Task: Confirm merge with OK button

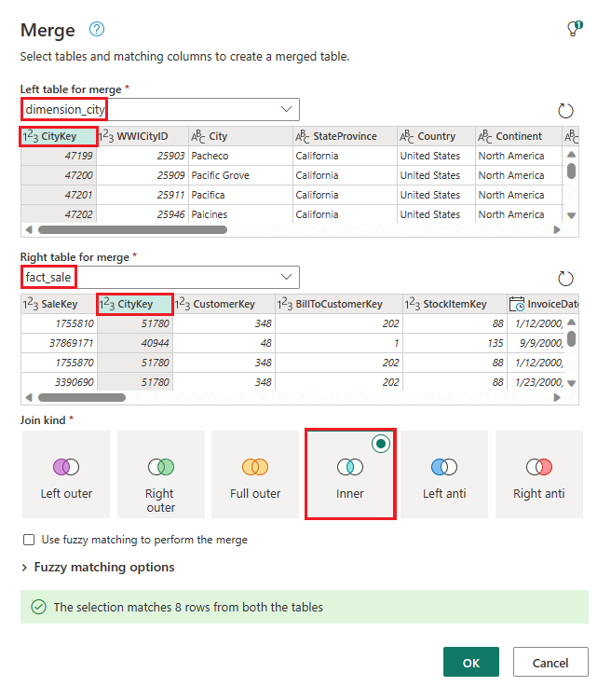Action: click(x=471, y=662)
